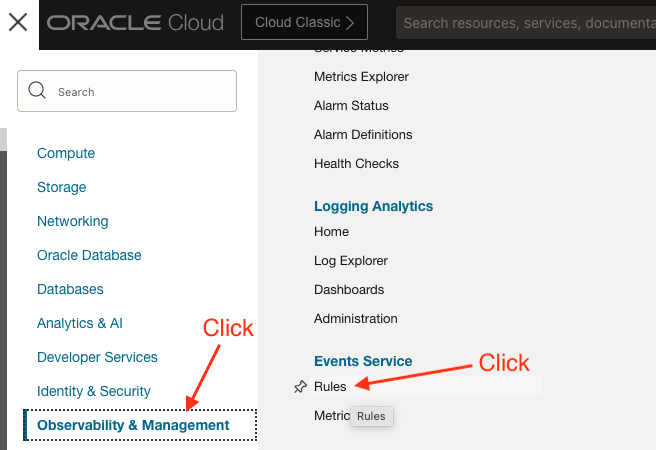Open the Oracle Database category

point(89,255)
